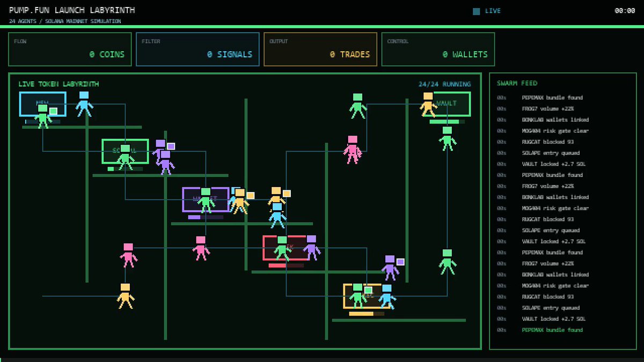The width and height of the screenshot is (644, 362).
Task: Click the red progress bar under red station
Action: tap(286, 265)
